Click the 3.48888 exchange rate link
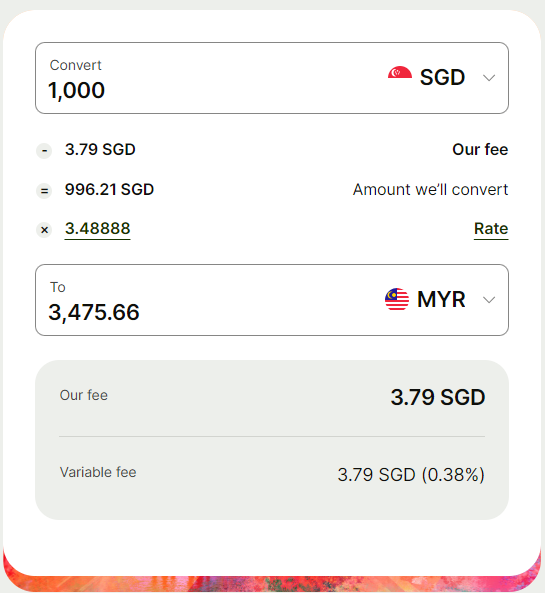The width and height of the screenshot is (545, 593). point(98,229)
